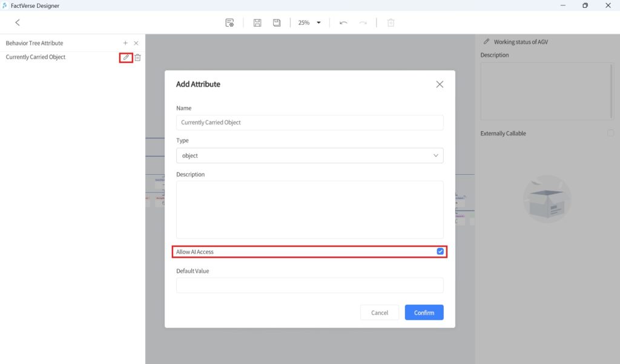The height and width of the screenshot is (364, 620).
Task: Add a new Behavior Tree Attribute with plus icon
Action: [x=125, y=43]
